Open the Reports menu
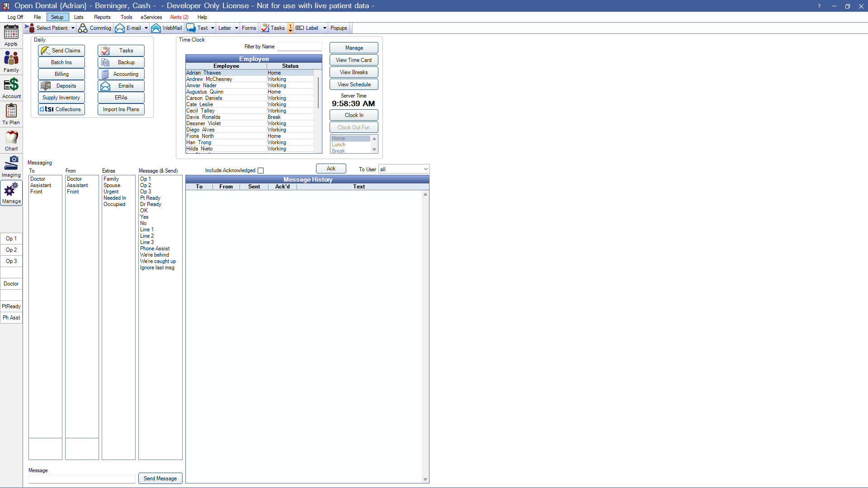 102,17
